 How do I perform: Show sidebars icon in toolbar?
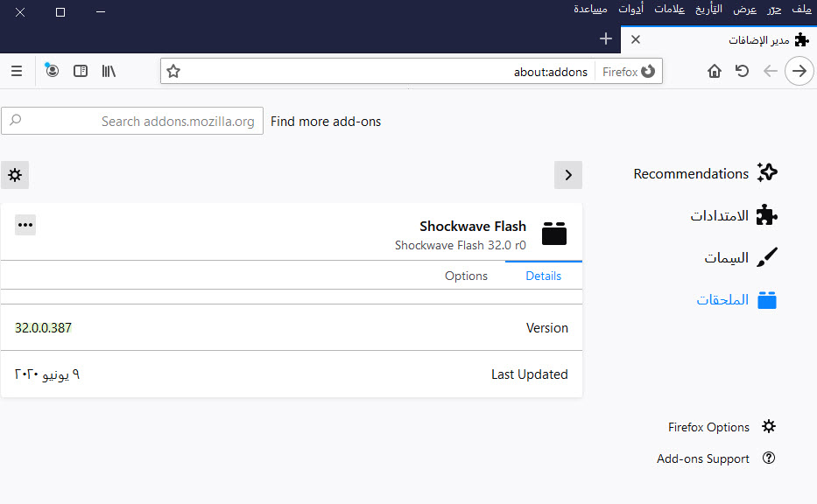[81, 71]
